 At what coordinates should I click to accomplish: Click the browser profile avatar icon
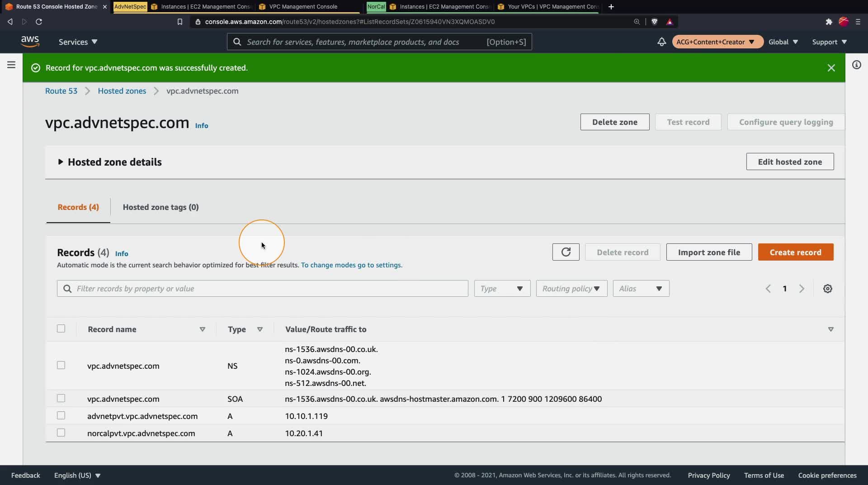tap(844, 22)
